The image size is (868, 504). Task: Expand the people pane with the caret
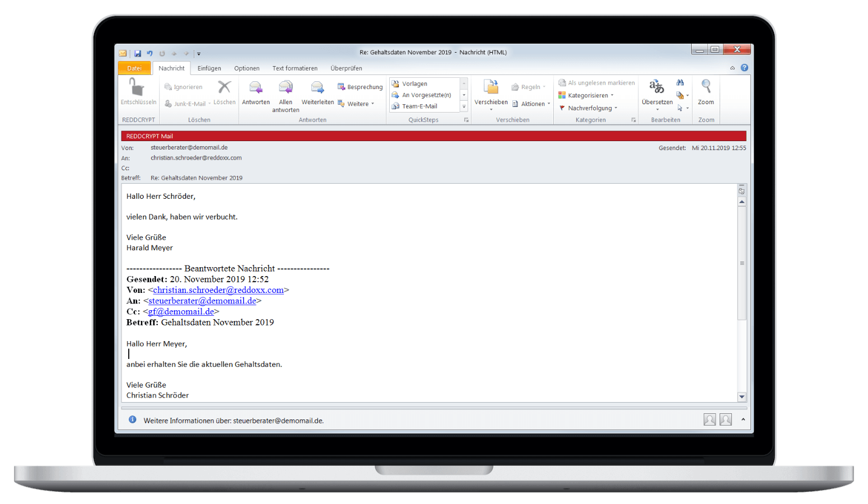click(x=743, y=419)
